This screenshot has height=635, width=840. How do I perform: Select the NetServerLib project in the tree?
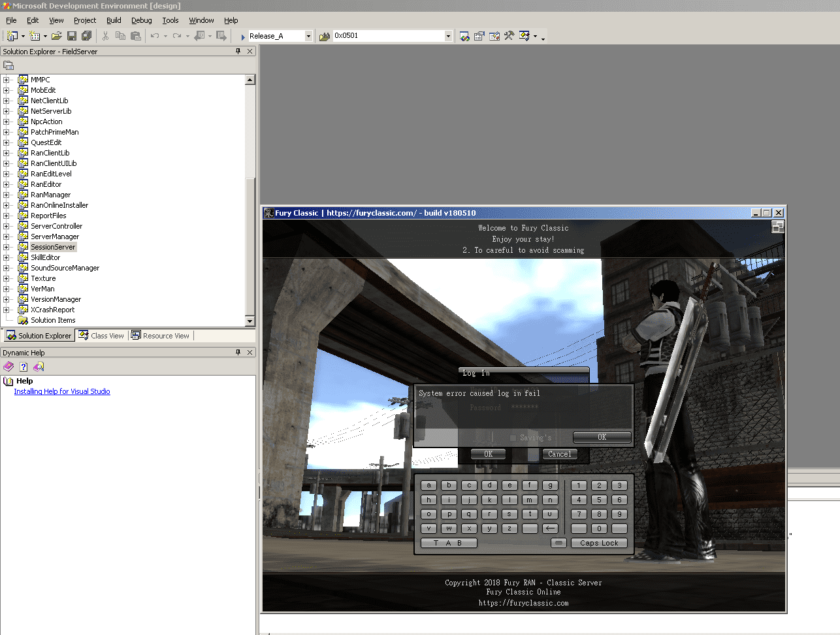51,111
